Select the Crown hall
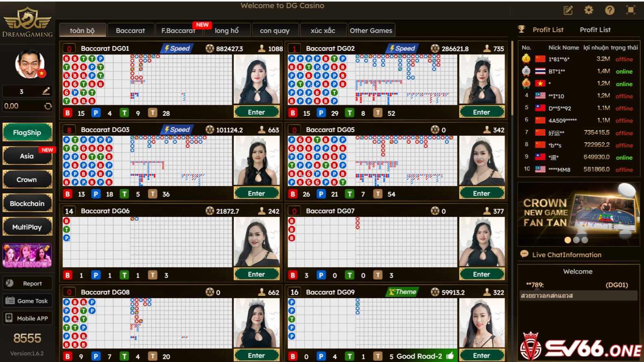644x362 pixels. pos(27,180)
